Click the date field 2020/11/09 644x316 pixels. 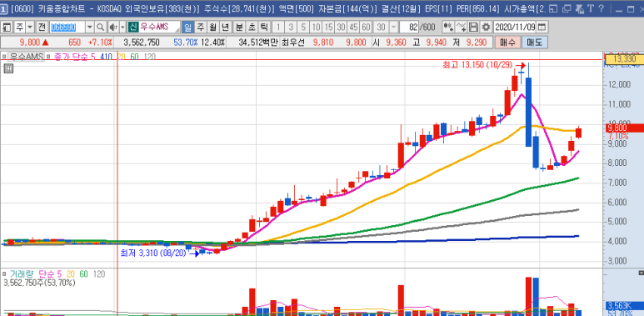click(x=515, y=28)
